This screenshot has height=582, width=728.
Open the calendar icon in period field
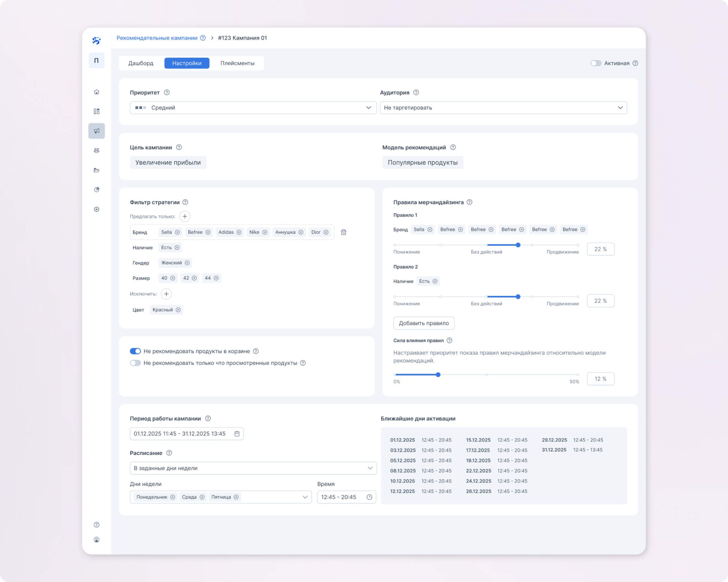237,434
